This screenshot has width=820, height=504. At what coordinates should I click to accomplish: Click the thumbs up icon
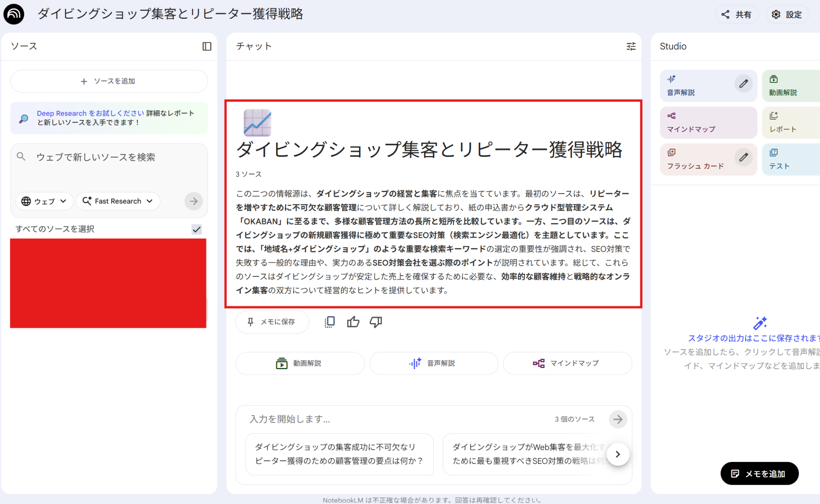pos(353,322)
